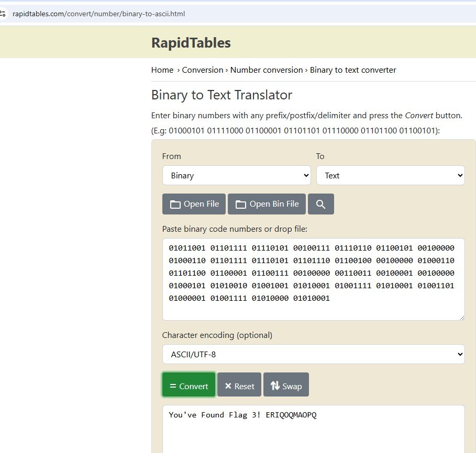476x453 pixels.
Task: Click the output text box showing Flag 3
Action: click(313, 429)
